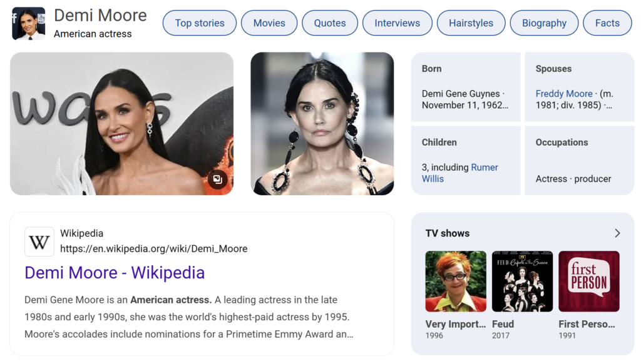This screenshot has height=364, width=641.
Task: Select the Movies chip
Action: click(x=269, y=23)
